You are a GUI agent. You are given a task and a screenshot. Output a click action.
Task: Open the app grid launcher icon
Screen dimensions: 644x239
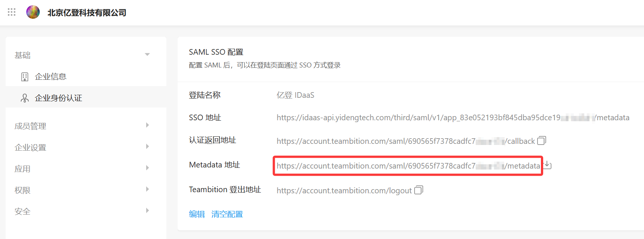point(12,12)
